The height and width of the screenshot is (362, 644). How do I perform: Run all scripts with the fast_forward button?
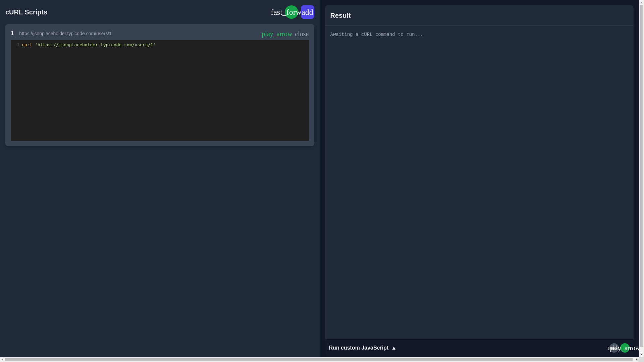point(291,12)
